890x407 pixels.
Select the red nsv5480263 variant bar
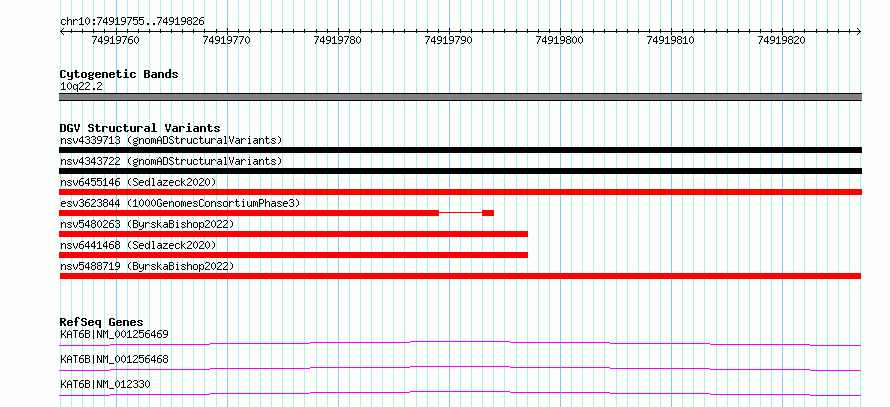tap(293, 234)
